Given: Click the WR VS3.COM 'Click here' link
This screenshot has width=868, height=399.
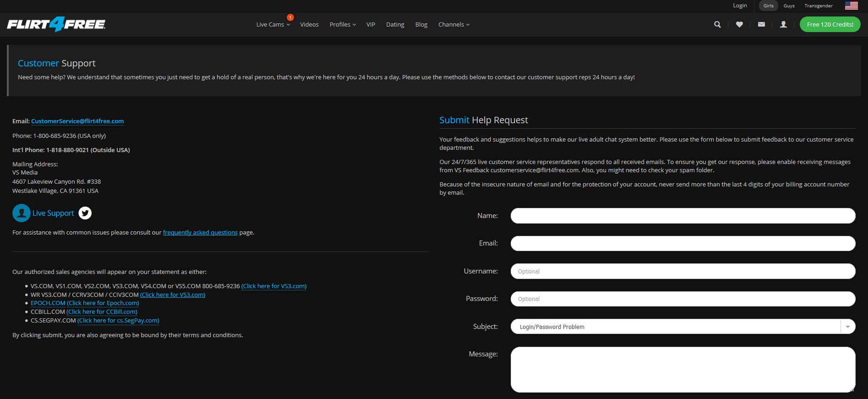Looking at the screenshot, I should click(173, 295).
